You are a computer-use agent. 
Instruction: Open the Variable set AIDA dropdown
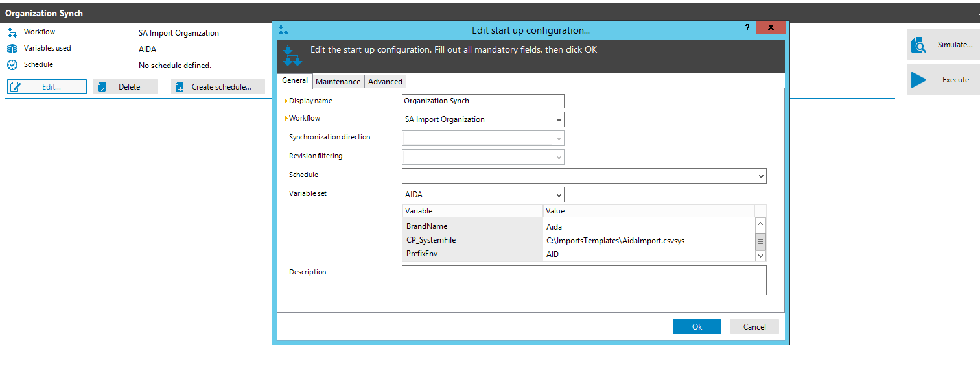point(559,195)
